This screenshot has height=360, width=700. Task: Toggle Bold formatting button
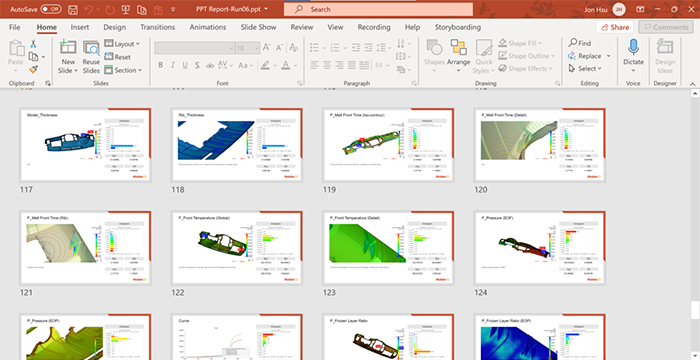161,65
